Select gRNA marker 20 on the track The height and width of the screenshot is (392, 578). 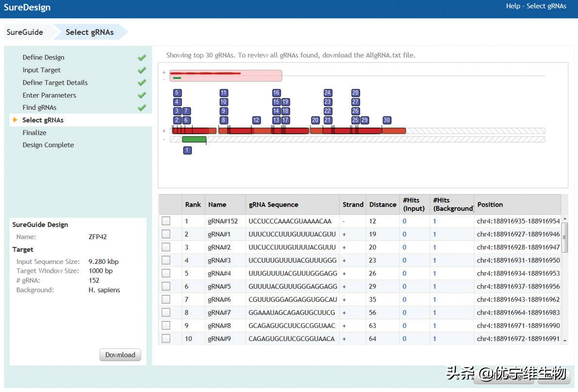(315, 120)
